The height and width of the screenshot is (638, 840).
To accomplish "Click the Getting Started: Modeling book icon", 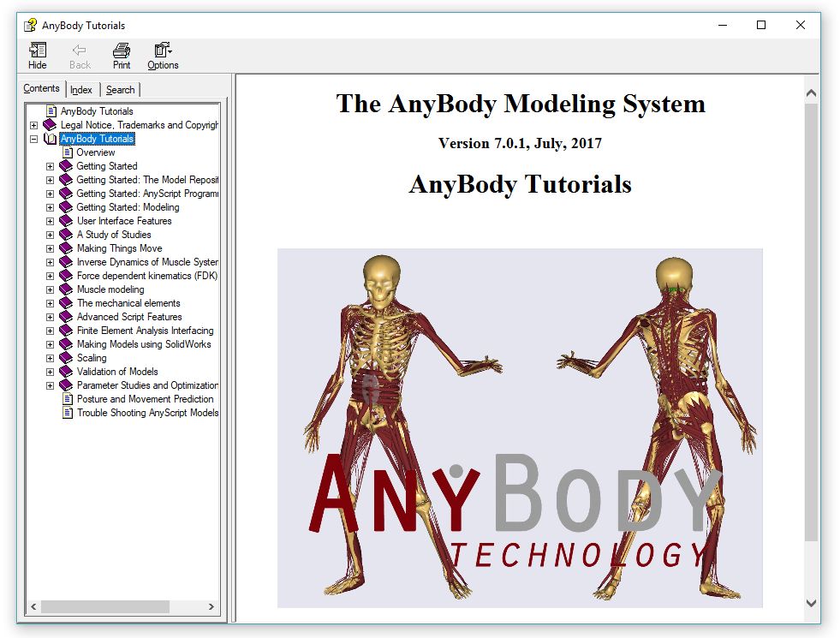I will [x=66, y=207].
